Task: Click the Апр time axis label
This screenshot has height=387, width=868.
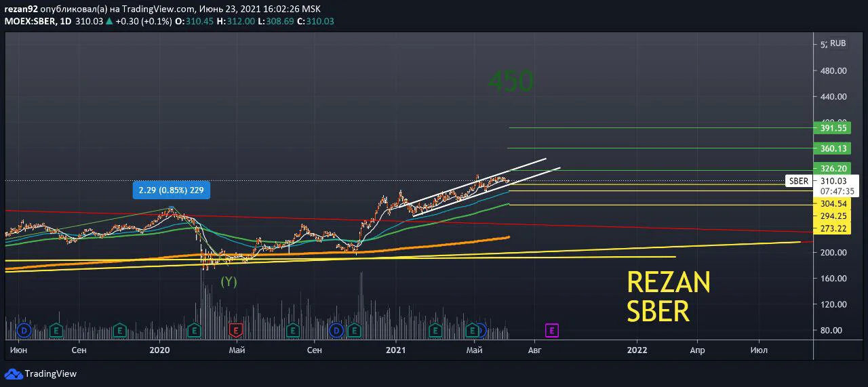Action: (x=697, y=350)
